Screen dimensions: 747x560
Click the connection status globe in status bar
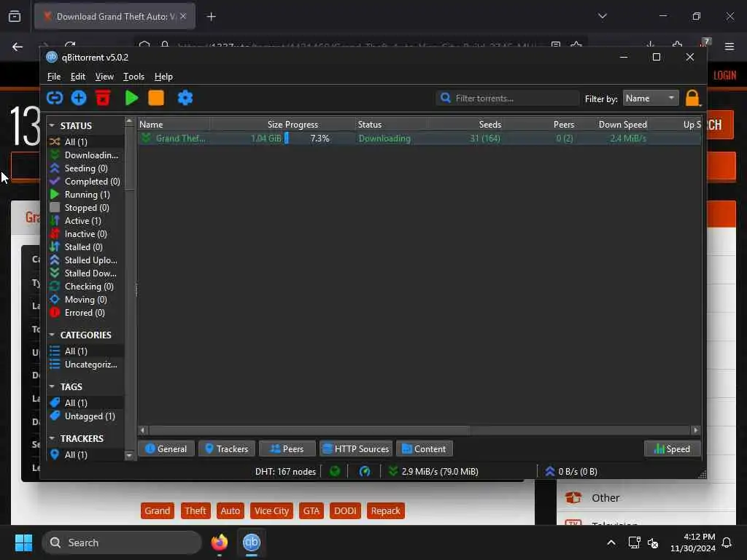[335, 472]
